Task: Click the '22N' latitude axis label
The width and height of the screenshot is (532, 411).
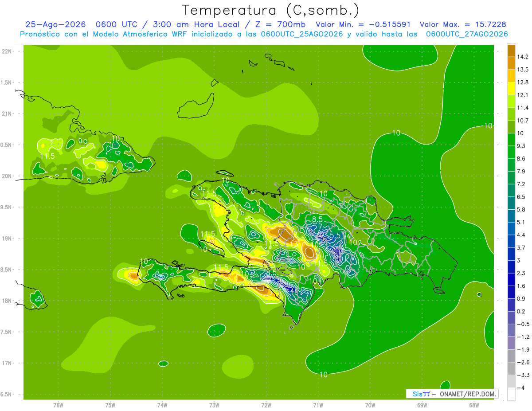Action: tap(7, 51)
